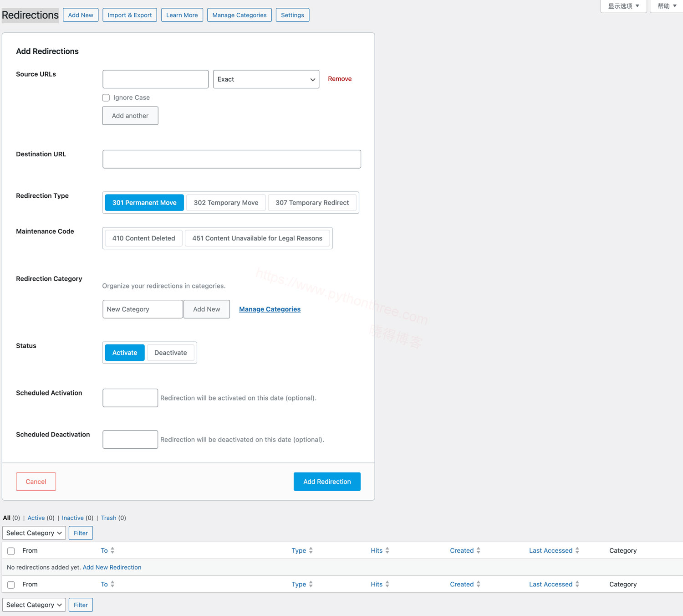Set status to Deactivate
The width and height of the screenshot is (683, 616).
pyautogui.click(x=170, y=353)
